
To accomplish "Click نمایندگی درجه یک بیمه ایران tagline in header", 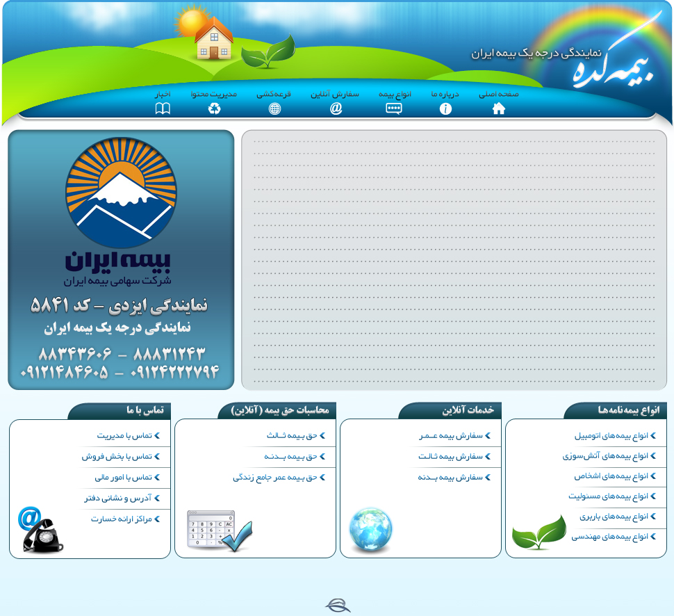I will click(x=536, y=54).
